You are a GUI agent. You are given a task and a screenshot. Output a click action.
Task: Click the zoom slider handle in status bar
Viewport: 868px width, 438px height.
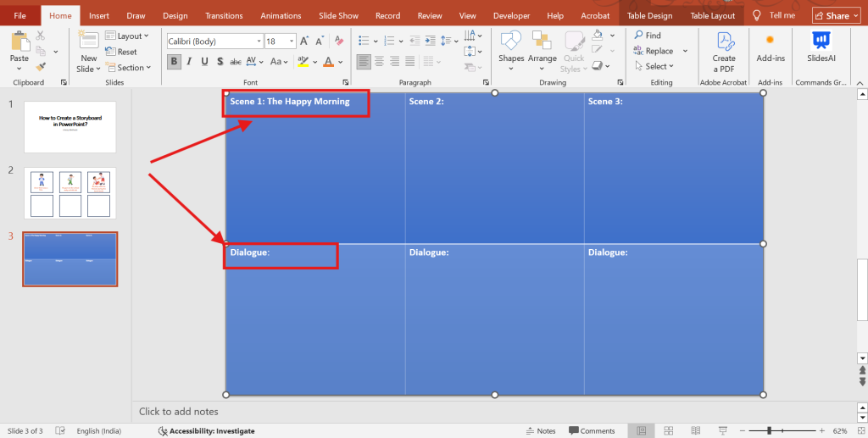(x=769, y=430)
